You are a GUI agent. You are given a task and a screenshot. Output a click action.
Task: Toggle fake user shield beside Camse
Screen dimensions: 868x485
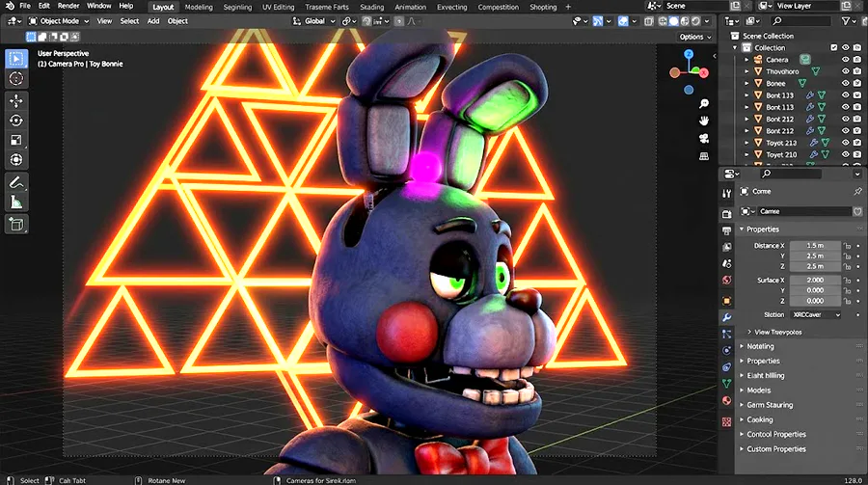click(x=857, y=211)
